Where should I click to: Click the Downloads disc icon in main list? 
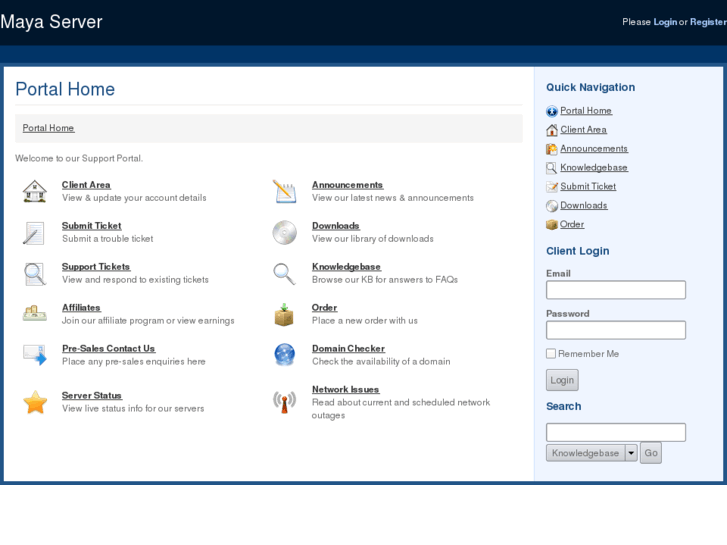point(285,232)
